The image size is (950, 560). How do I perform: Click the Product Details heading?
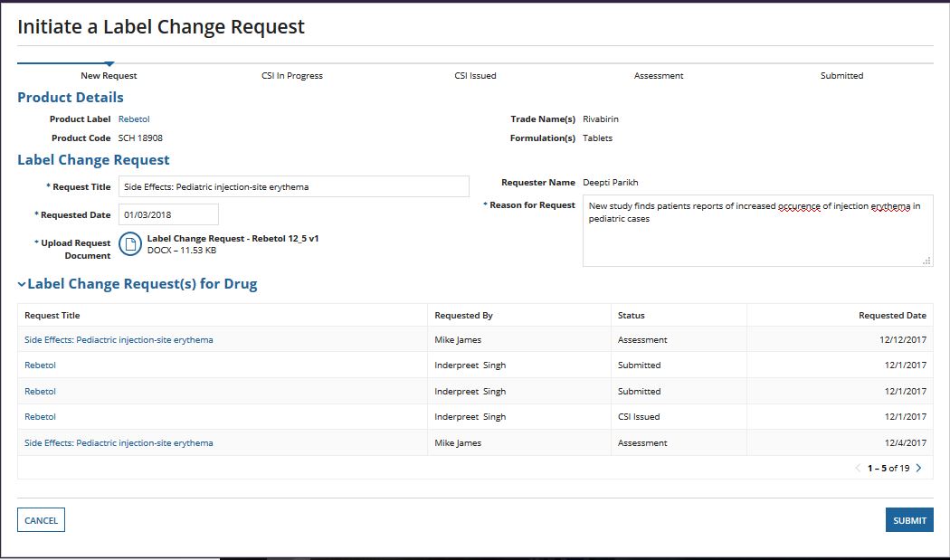tap(71, 98)
